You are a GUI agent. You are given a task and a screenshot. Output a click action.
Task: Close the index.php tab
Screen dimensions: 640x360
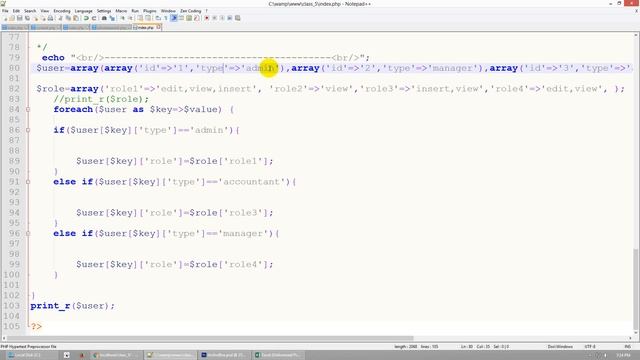[x=158, y=27]
